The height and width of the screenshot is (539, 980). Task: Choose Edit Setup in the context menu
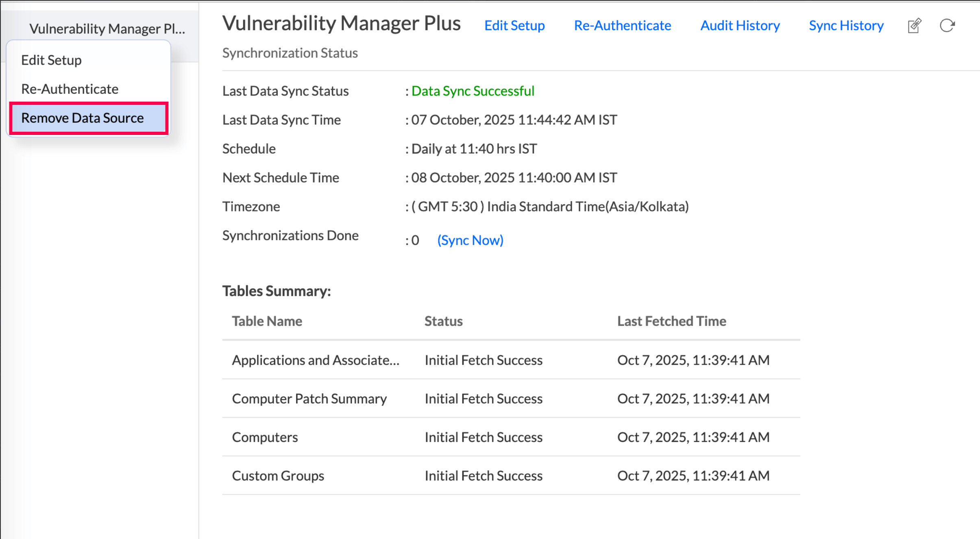click(51, 60)
